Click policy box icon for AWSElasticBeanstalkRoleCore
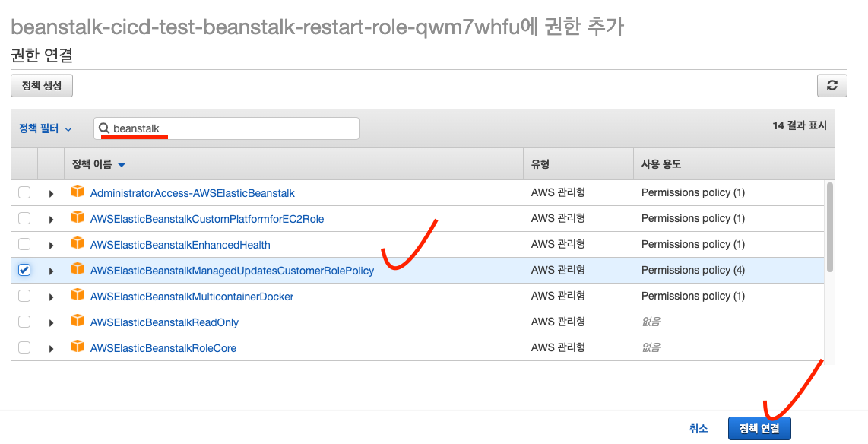Image resolution: width=868 pixels, height=444 pixels. tap(78, 347)
